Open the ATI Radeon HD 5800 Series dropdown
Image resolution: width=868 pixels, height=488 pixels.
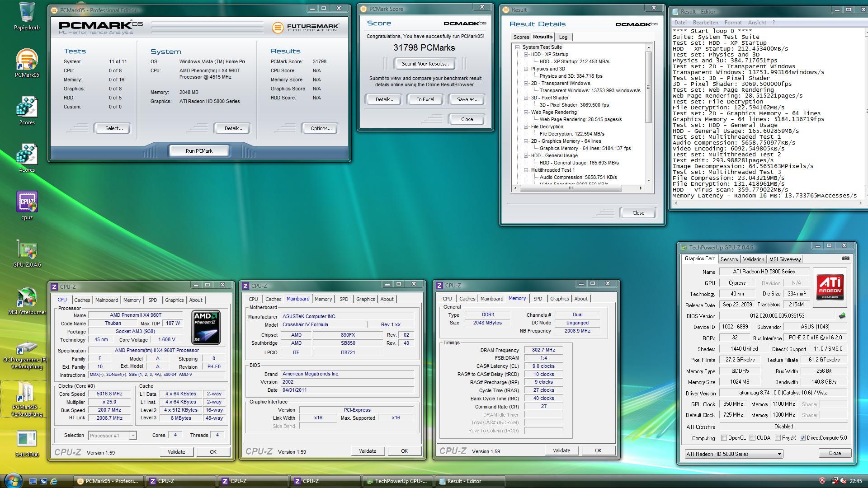click(734, 454)
